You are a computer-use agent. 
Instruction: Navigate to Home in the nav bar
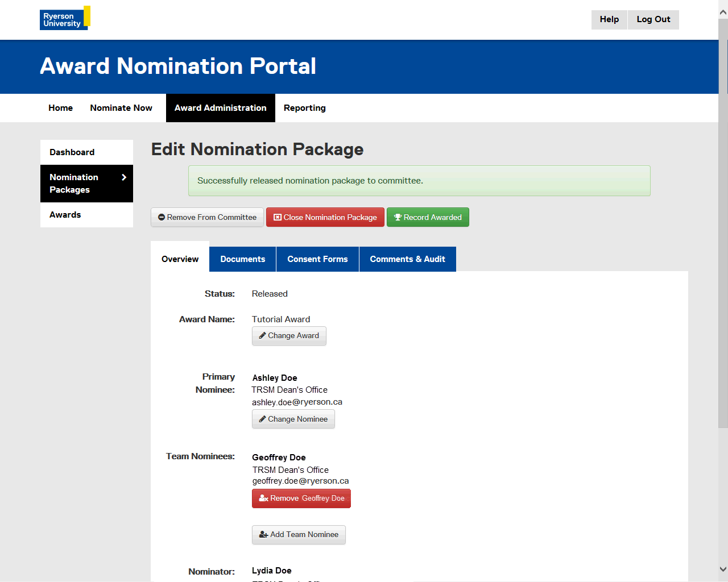(x=60, y=108)
